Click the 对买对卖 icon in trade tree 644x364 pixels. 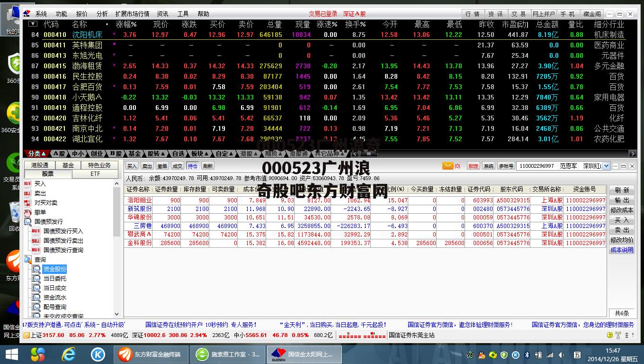tap(27, 203)
